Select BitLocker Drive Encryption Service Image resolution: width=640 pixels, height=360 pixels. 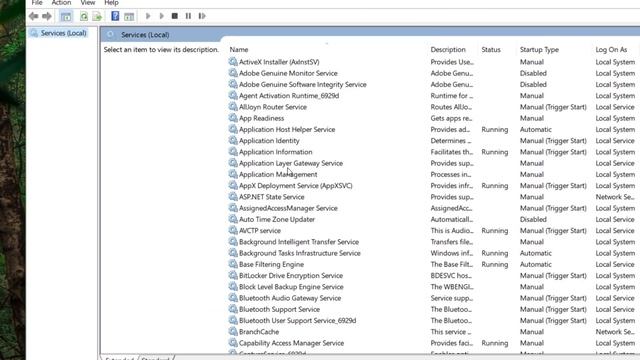[291, 276]
